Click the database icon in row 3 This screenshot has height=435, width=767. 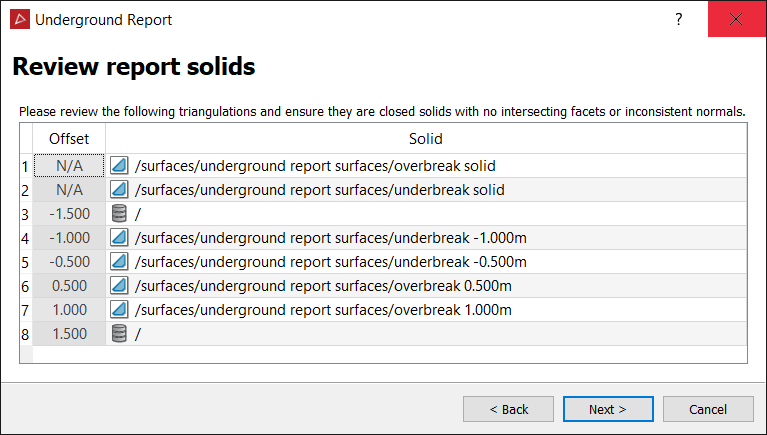point(119,213)
